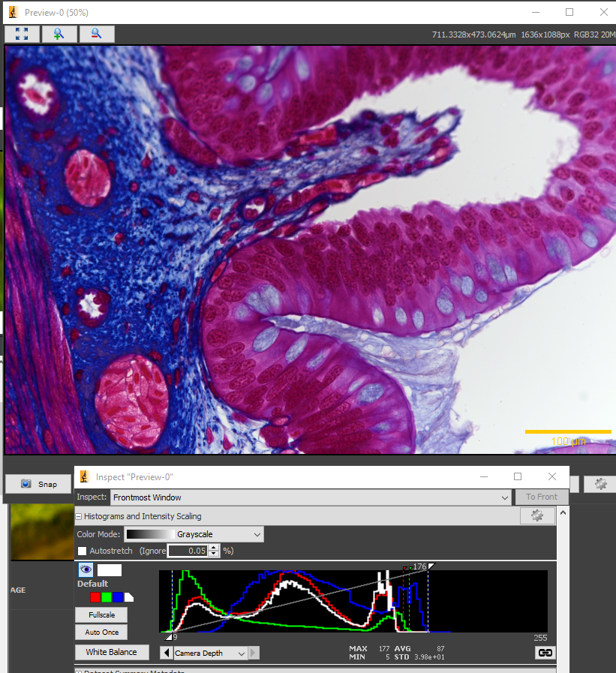Viewport: 616px width, 673px height.
Task: Click the To Front button
Action: click(x=542, y=497)
